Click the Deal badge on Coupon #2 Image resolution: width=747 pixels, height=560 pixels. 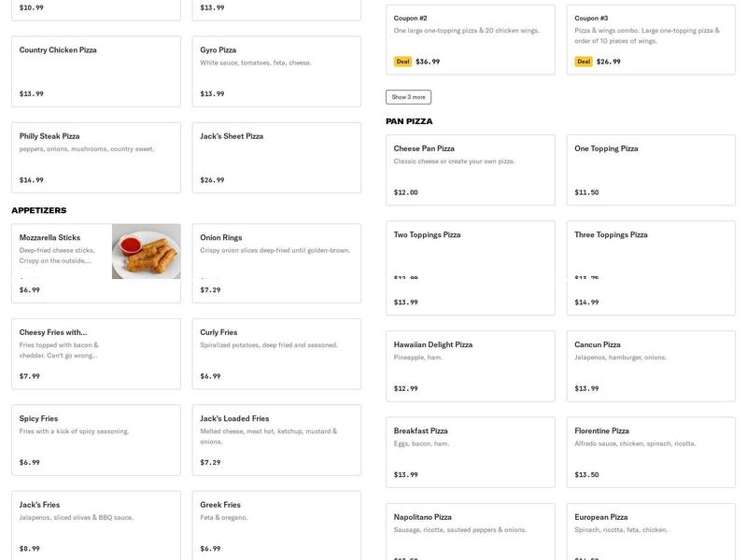pos(401,59)
